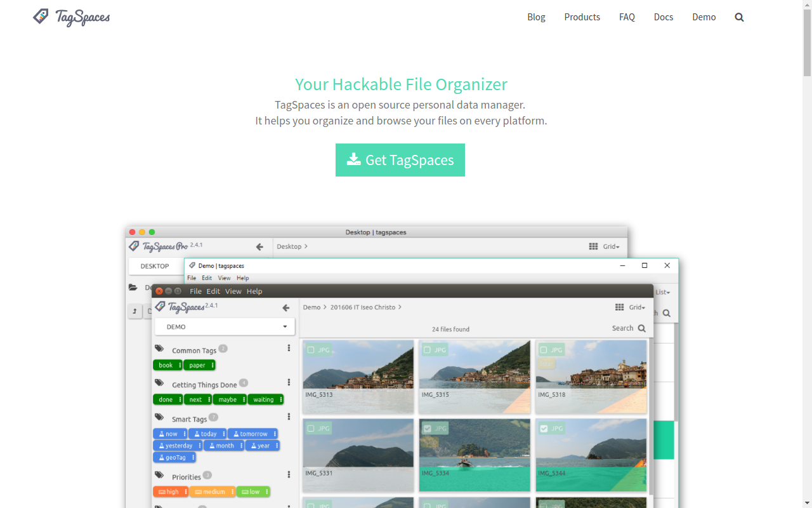This screenshot has width=812, height=508.
Task: Tick the checkbox on IMG_5315
Action: (x=427, y=350)
